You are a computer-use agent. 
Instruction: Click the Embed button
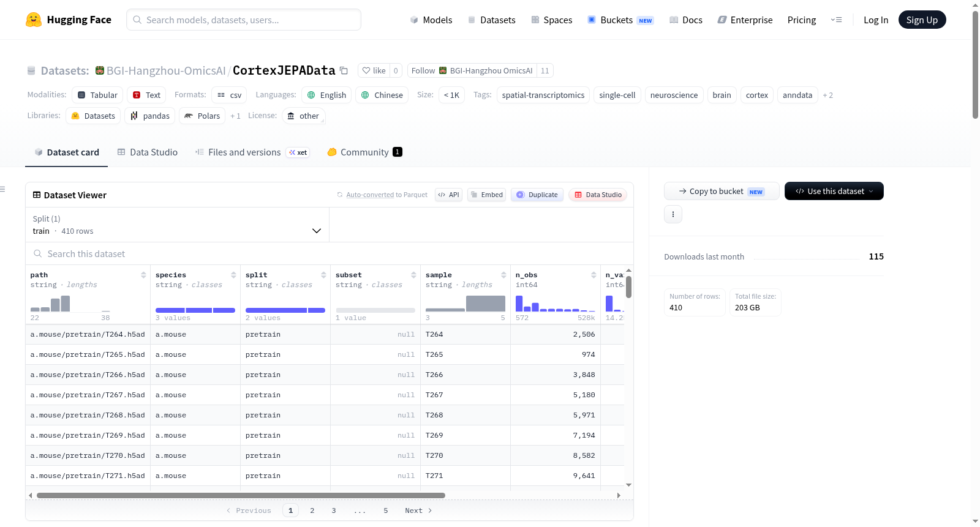[486, 195]
